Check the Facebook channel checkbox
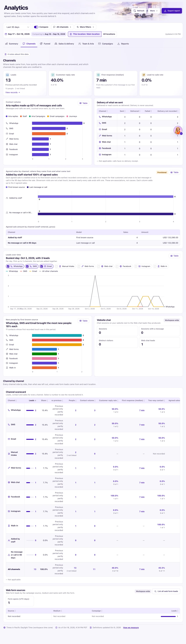Screen dimensions: 186x644 tap(117, 266)
